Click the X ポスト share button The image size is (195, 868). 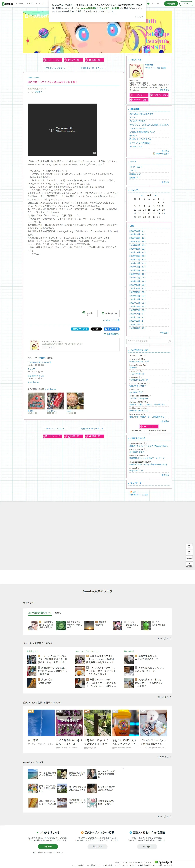coord(96,329)
